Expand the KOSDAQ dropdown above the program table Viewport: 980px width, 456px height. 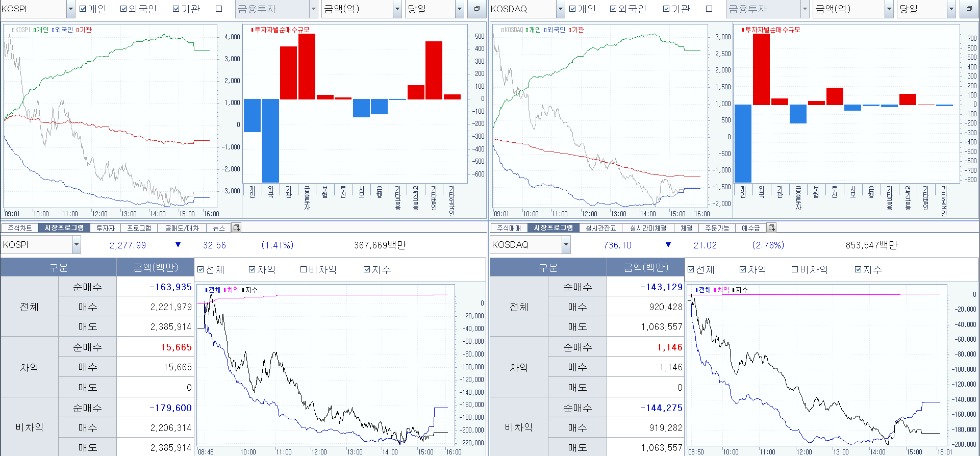tap(566, 245)
